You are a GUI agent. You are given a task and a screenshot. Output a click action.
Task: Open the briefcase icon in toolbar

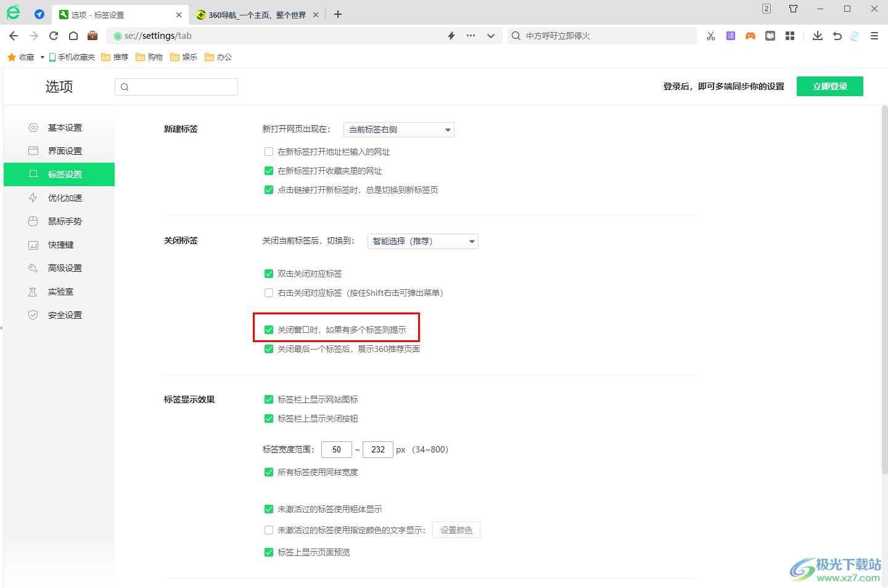click(x=92, y=36)
